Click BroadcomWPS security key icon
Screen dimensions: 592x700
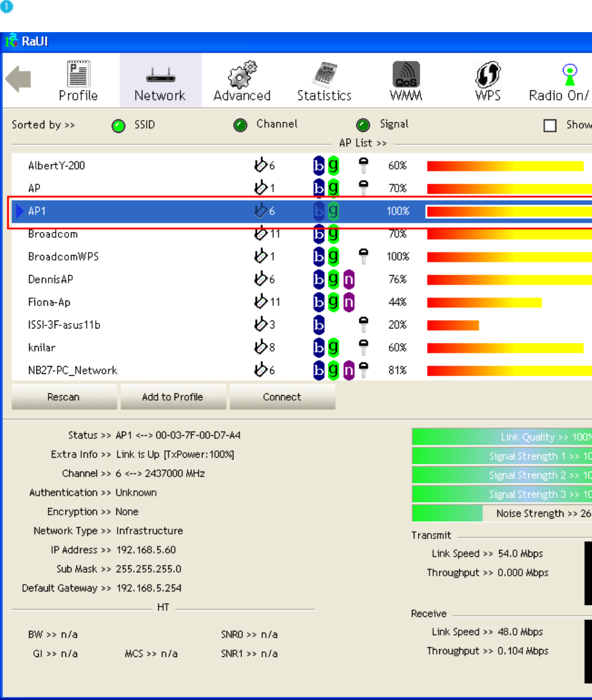[x=364, y=256]
